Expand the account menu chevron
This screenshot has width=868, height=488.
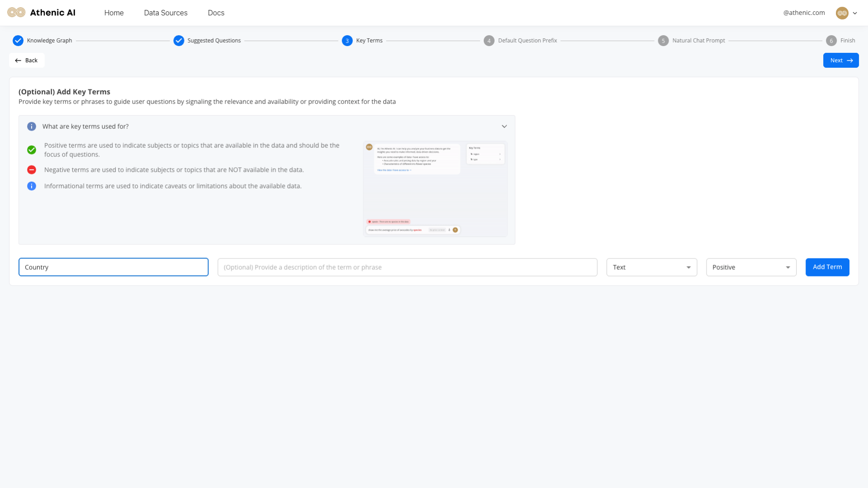pyautogui.click(x=855, y=13)
